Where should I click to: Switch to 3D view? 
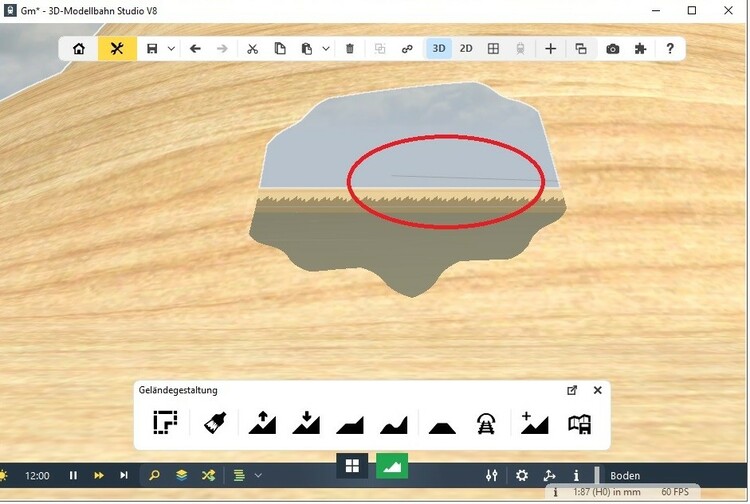[439, 48]
